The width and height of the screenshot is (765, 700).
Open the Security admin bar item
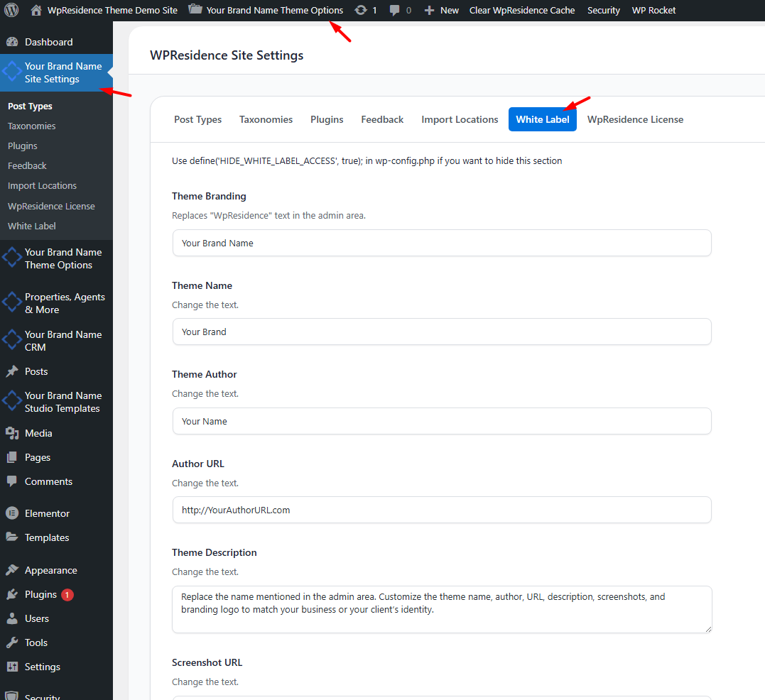pyautogui.click(x=604, y=10)
